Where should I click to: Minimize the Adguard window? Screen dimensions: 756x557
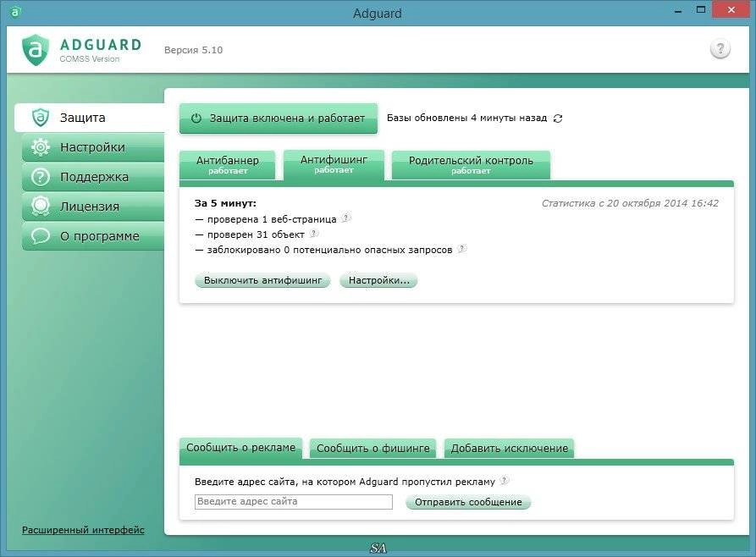coord(678,10)
